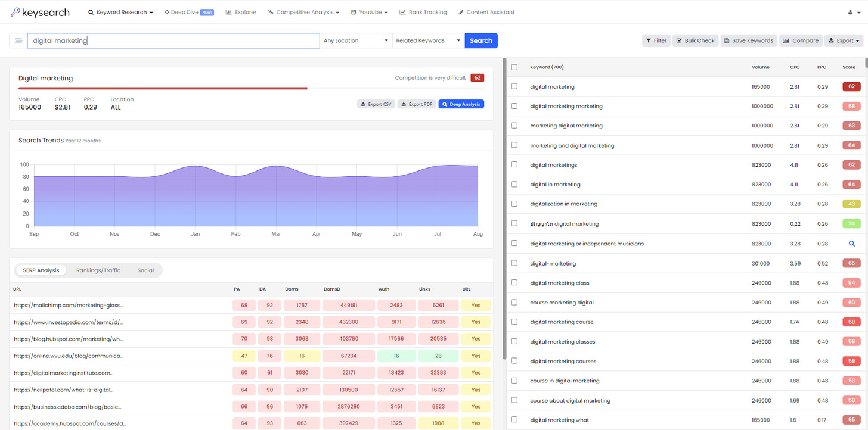Switch to the Rankings/Traffic tab
Viewport: 868px width, 430px height.
pyautogui.click(x=98, y=270)
